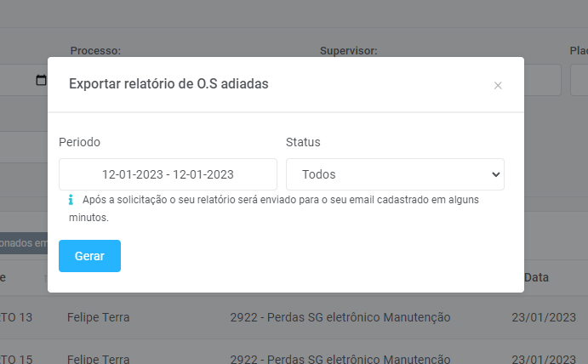Image resolution: width=588 pixels, height=364 pixels.
Task: Select Felipe Terra in the first row
Action: coord(98,317)
